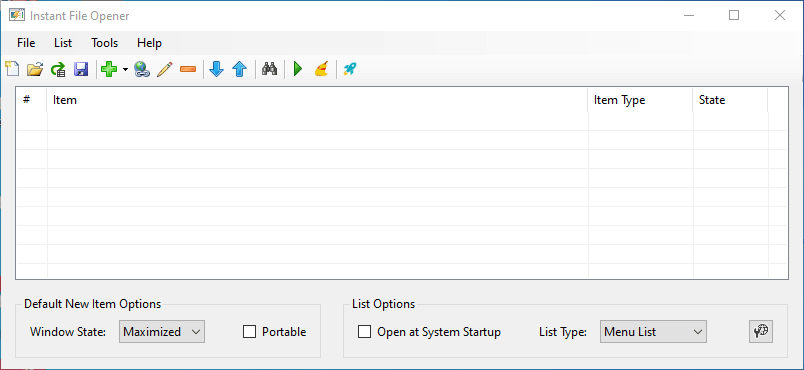Save the list with the floppy disk icon
This screenshot has height=370, width=804.
[x=81, y=69]
